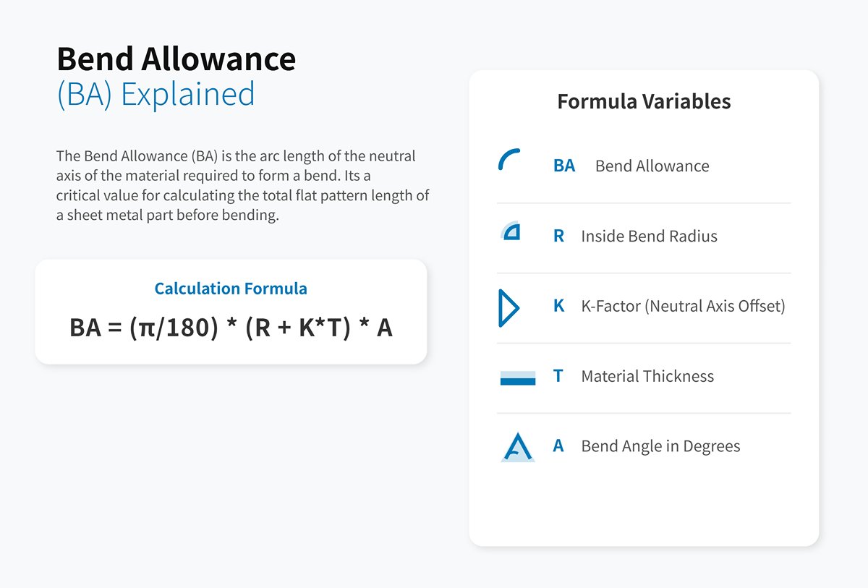Click the Inside Bend Radius label
The image size is (868, 588).
pyautogui.click(x=649, y=236)
